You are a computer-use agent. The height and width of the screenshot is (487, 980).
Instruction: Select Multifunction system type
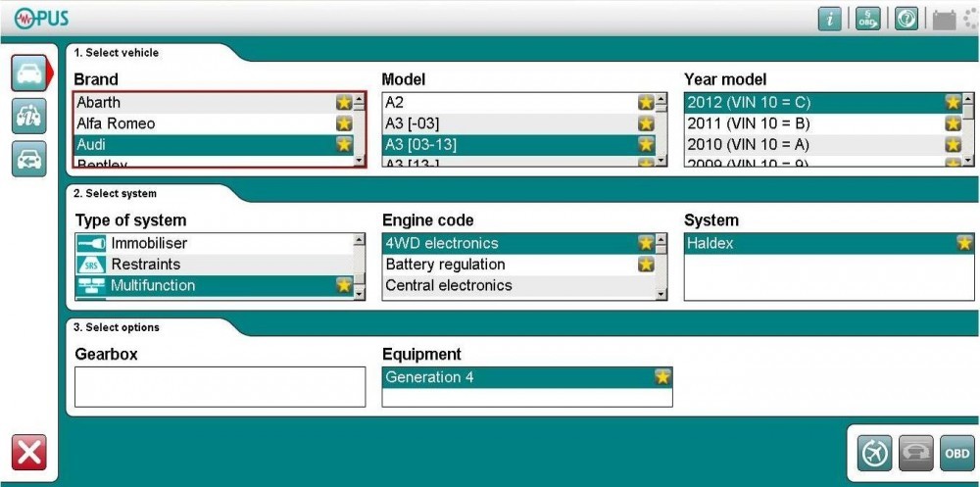[214, 286]
